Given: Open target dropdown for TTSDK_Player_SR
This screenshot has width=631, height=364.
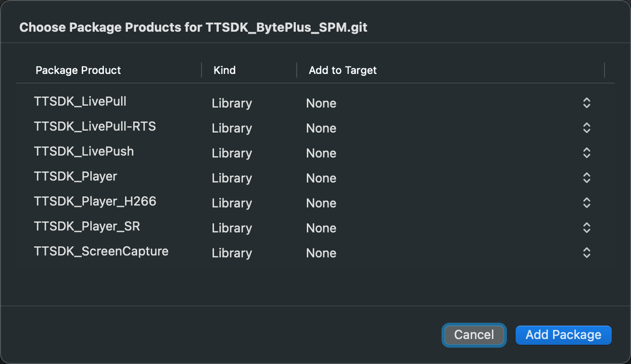Looking at the screenshot, I should (x=586, y=228).
